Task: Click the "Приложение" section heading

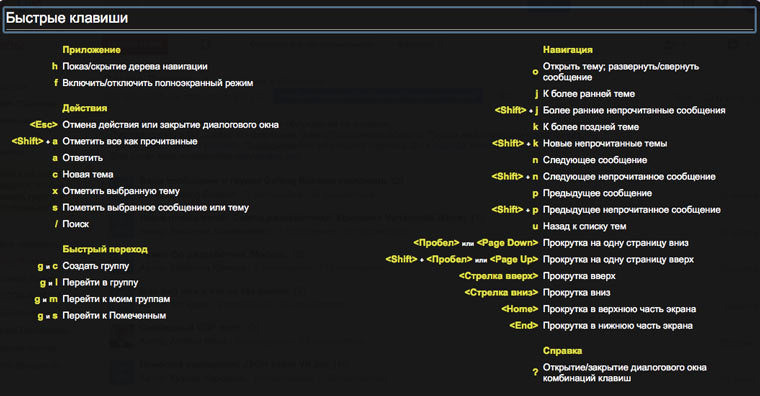Action: [92, 50]
